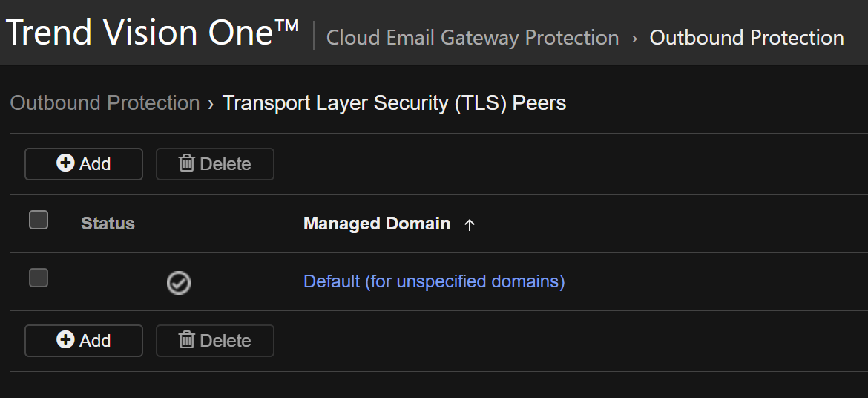Go back to Outbound Protection breadcrumb link
Screen dimensions: 868x398
pyautogui.click(x=105, y=103)
